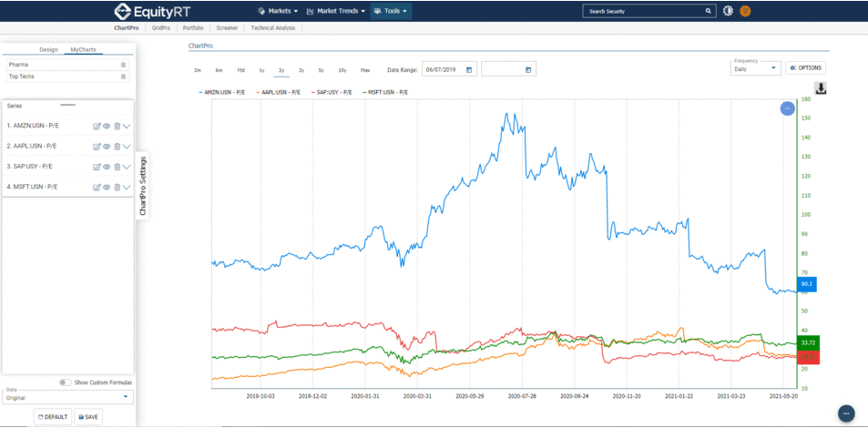This screenshot has height=428, width=868.
Task: Toggle Show Custom Formulas switch
Action: (66, 382)
